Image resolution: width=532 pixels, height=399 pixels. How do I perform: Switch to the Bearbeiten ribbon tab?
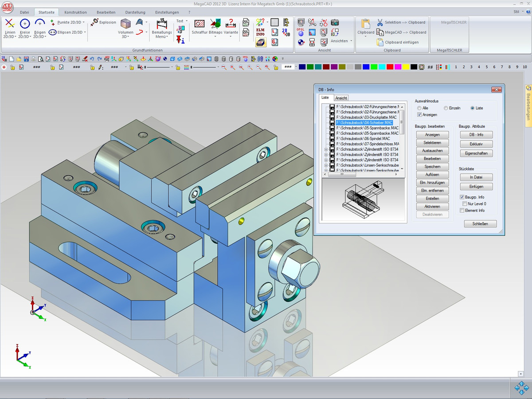pos(106,12)
